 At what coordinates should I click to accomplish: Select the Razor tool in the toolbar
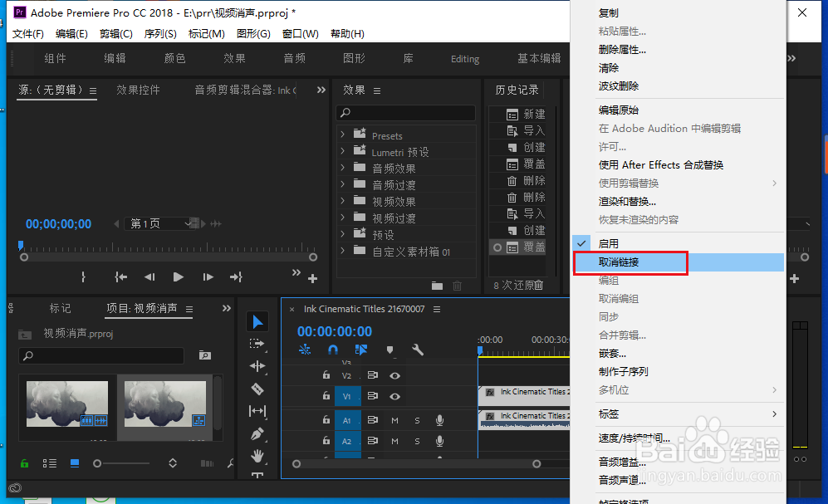tap(257, 388)
